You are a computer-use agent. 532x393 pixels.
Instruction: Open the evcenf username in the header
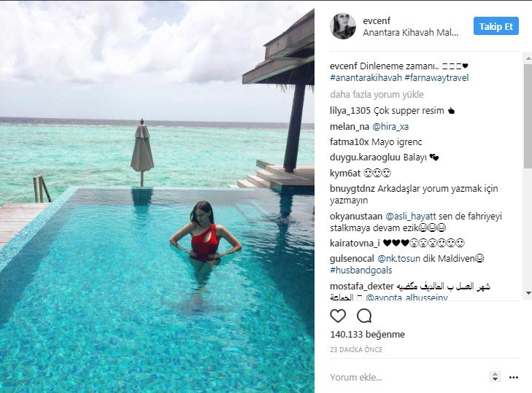point(377,20)
